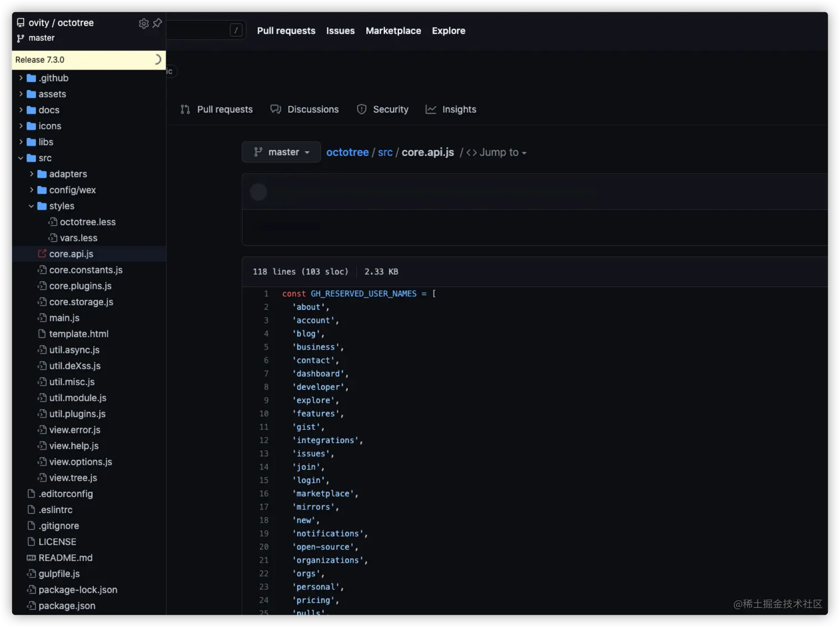840x627 pixels.
Task: Switch to the Discussions tab
Action: tap(304, 110)
